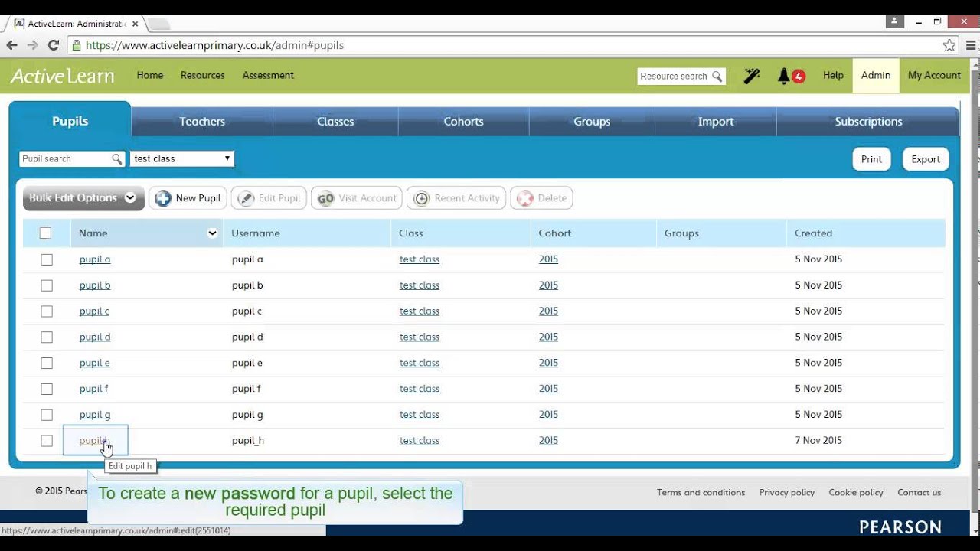Screen dimensions: 980x551
Task: Check the box for pupil g
Action: tap(47, 415)
